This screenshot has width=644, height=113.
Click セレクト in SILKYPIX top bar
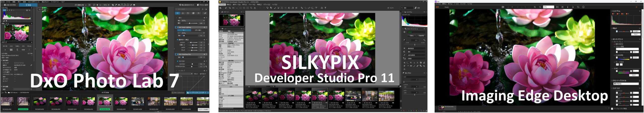(x=390, y=8)
